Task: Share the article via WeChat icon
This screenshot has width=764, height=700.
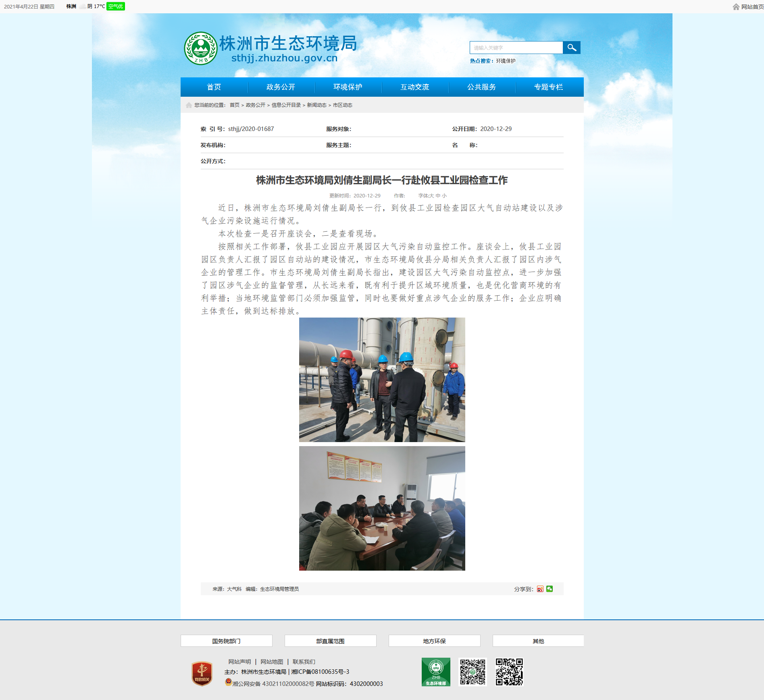Action: tap(550, 589)
